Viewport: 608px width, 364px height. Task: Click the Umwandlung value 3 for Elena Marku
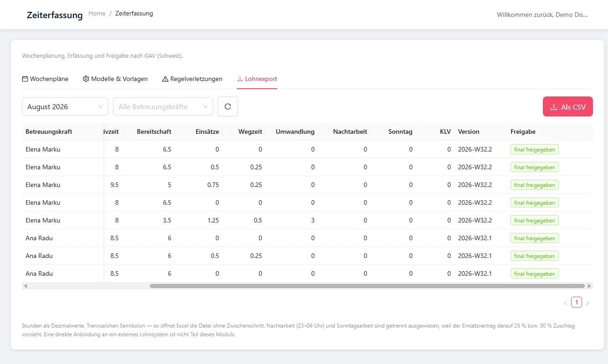pos(313,220)
